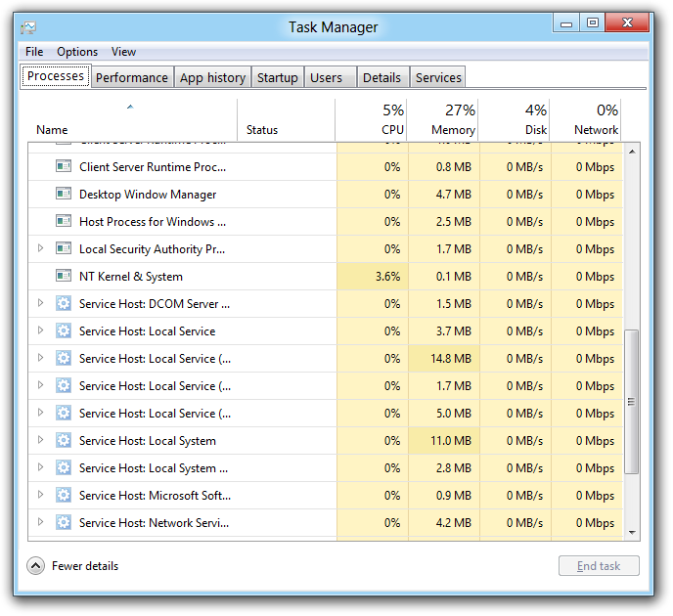Click gear icon of Service Host: Microsoft Software
Screen dimensions: 673x616
point(64,496)
